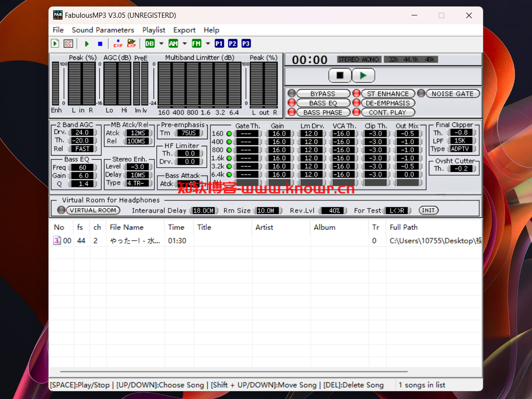Click the green LED for the 160 band
The image size is (532, 399).
[229, 134]
